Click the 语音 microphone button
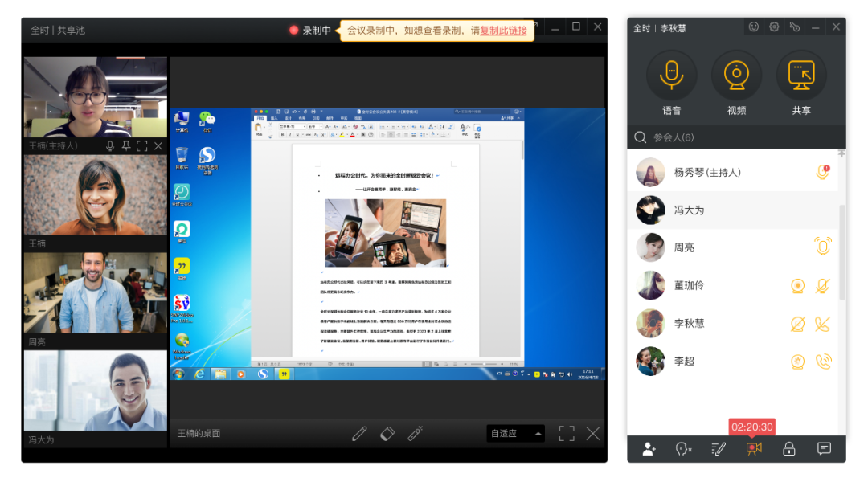868x478 pixels. pos(671,76)
